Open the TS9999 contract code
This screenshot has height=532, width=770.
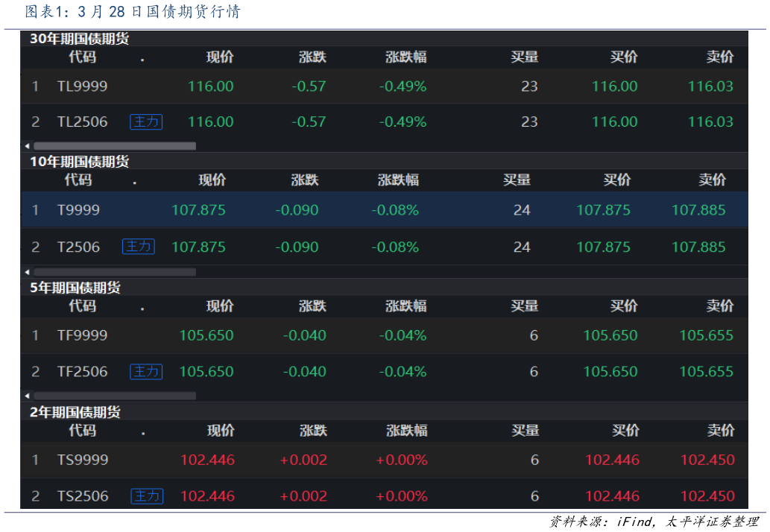(83, 460)
